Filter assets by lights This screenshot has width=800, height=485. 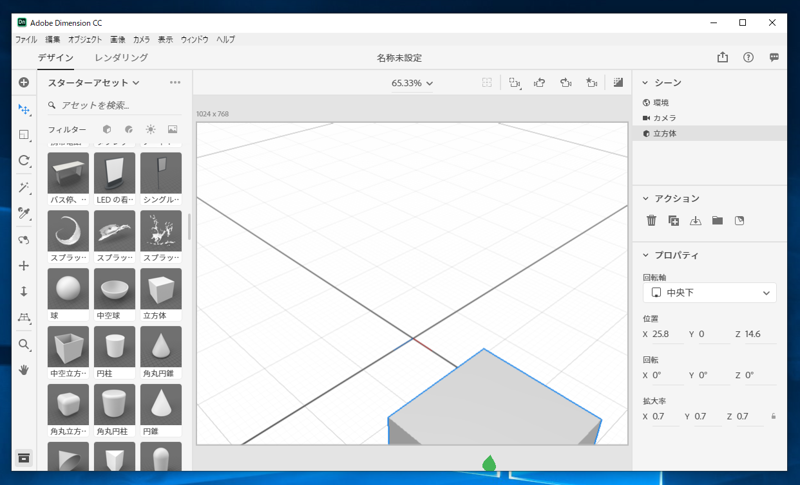point(151,130)
